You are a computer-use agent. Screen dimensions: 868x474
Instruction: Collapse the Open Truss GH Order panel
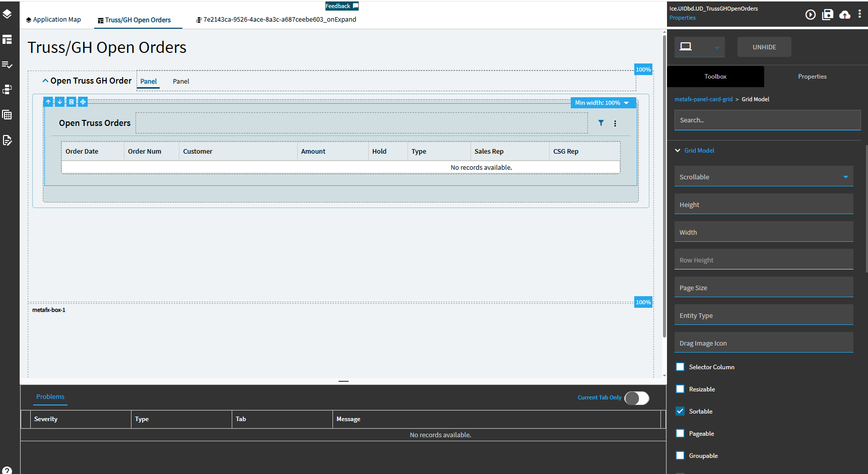45,81
